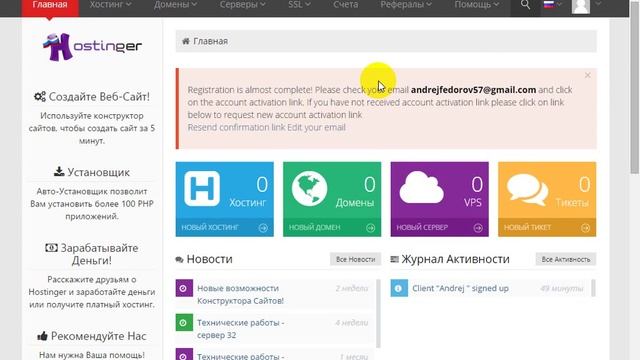Click the activity log scrollbar
This screenshot has height=360, width=640.
593,288
